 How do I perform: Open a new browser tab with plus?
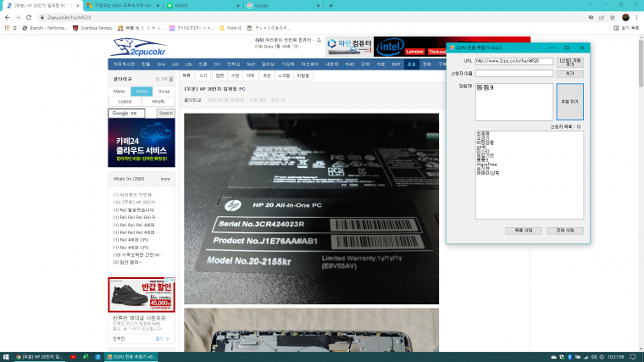click(330, 6)
